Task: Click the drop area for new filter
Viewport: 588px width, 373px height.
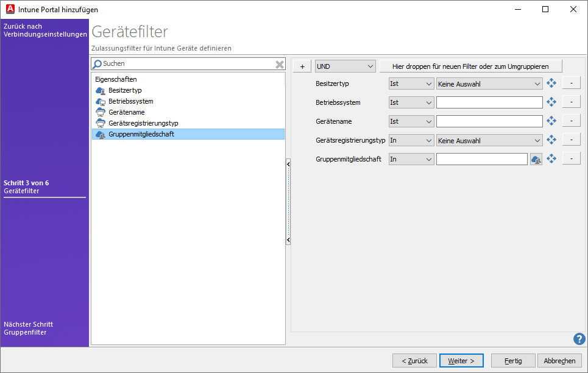Action: coord(470,66)
